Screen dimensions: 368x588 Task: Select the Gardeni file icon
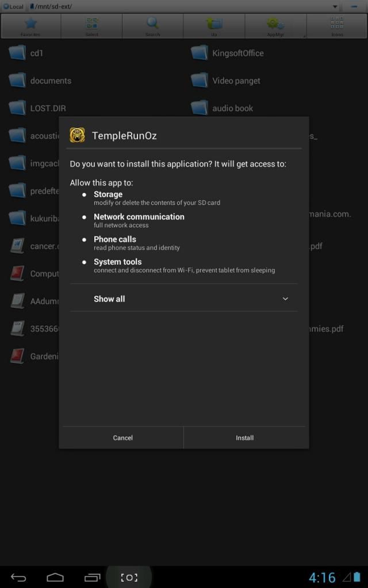(17, 356)
